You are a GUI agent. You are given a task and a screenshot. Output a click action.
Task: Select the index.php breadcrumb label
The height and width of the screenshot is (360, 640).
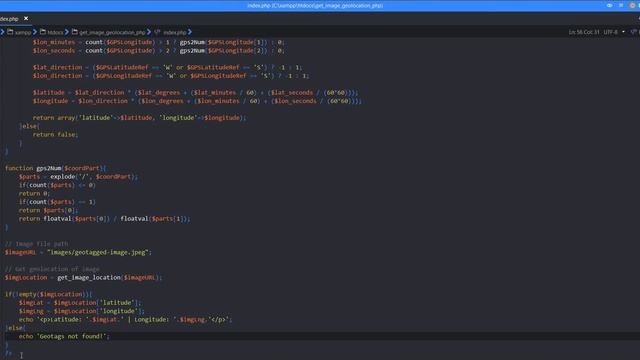click(174, 32)
